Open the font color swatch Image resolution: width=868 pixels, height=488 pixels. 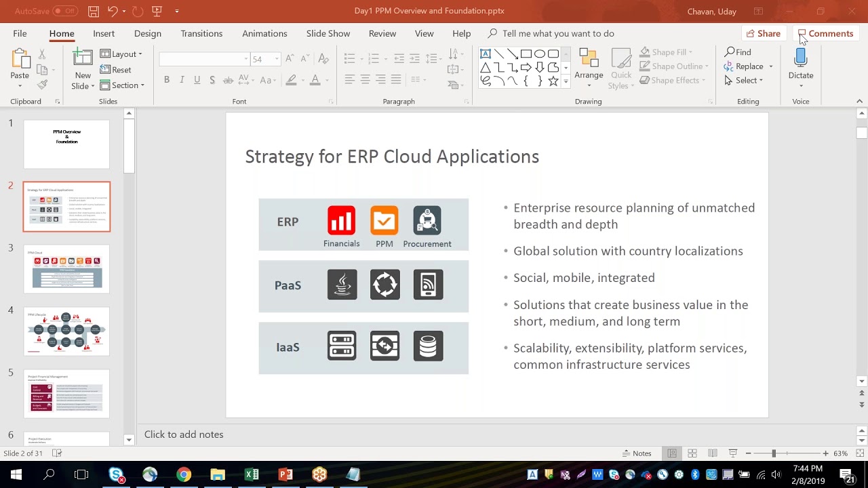click(x=315, y=80)
